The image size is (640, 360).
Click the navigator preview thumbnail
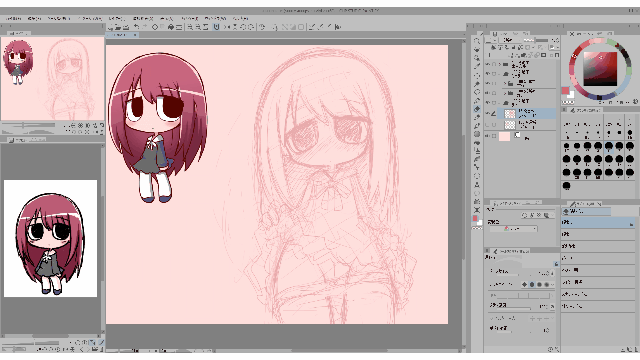click(52, 78)
